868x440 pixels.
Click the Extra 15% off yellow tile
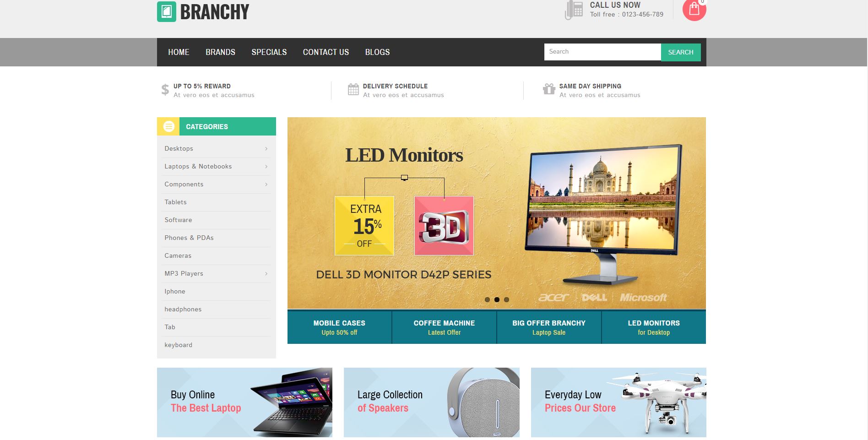(364, 226)
